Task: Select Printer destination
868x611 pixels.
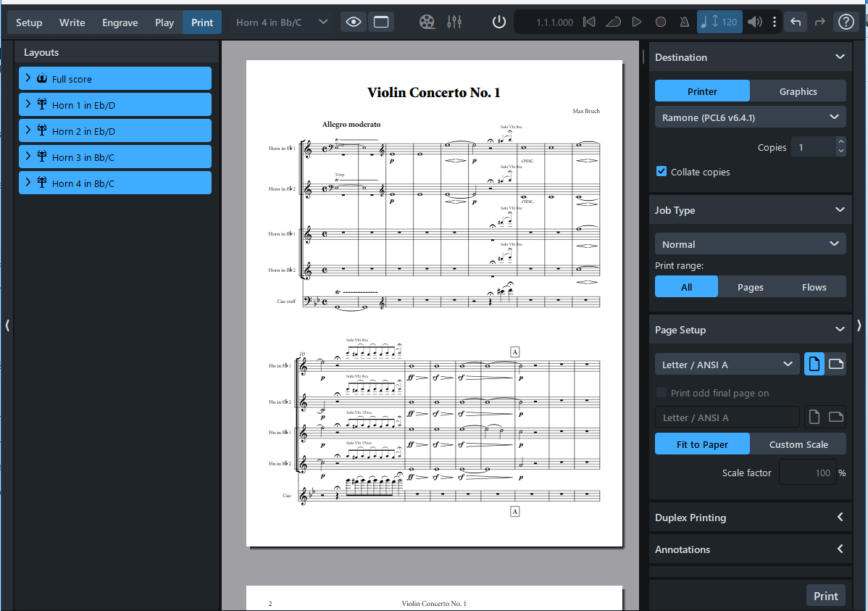Action: [x=702, y=91]
